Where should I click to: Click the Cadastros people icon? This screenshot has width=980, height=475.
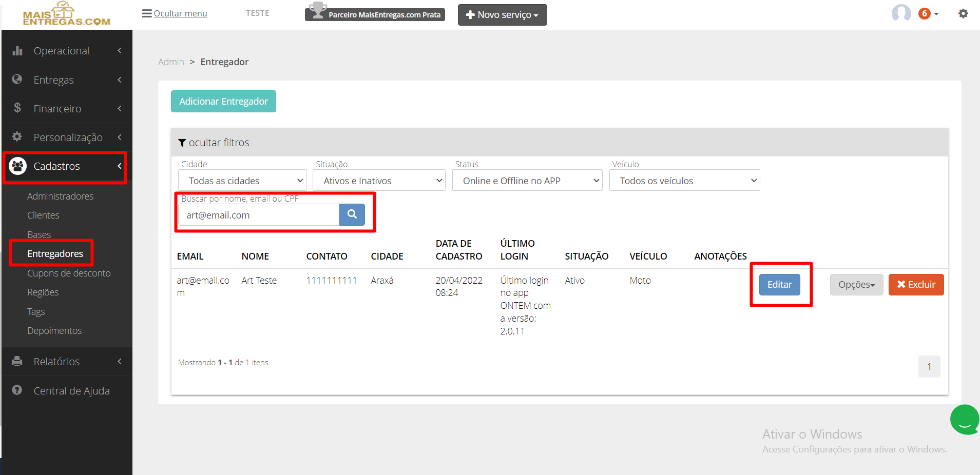[17, 166]
